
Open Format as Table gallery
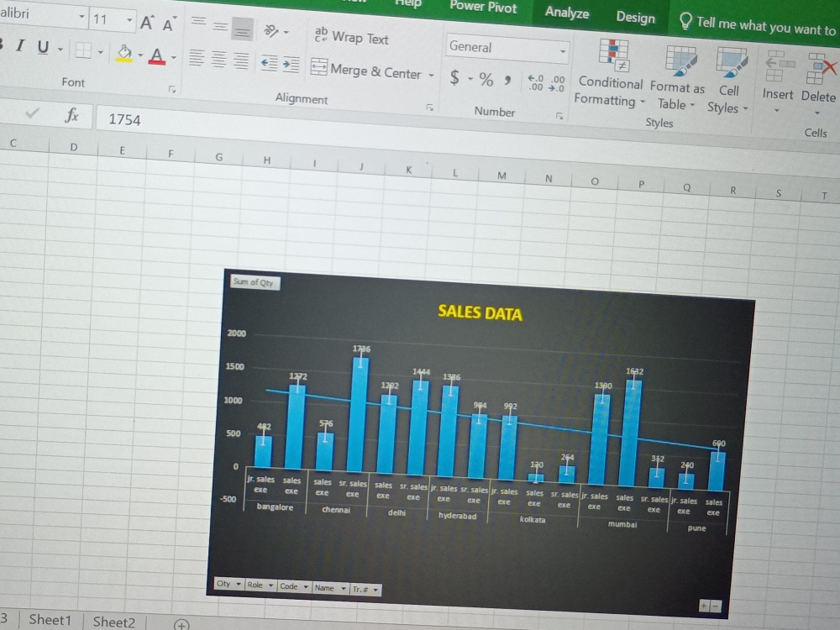(677, 77)
